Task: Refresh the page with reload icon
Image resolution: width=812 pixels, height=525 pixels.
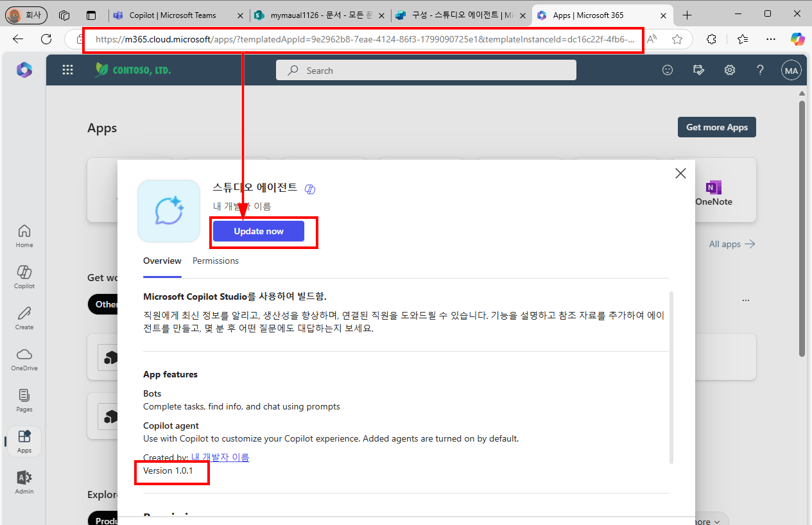Action: (x=46, y=39)
